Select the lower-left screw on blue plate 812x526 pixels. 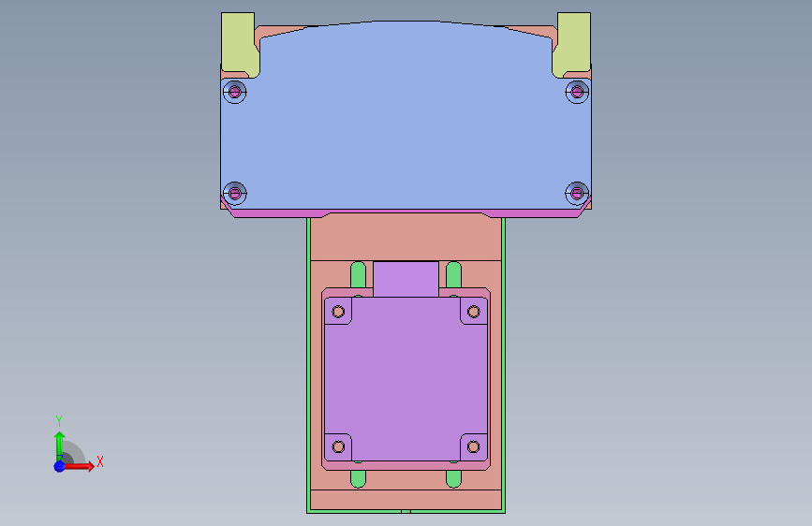point(234,194)
